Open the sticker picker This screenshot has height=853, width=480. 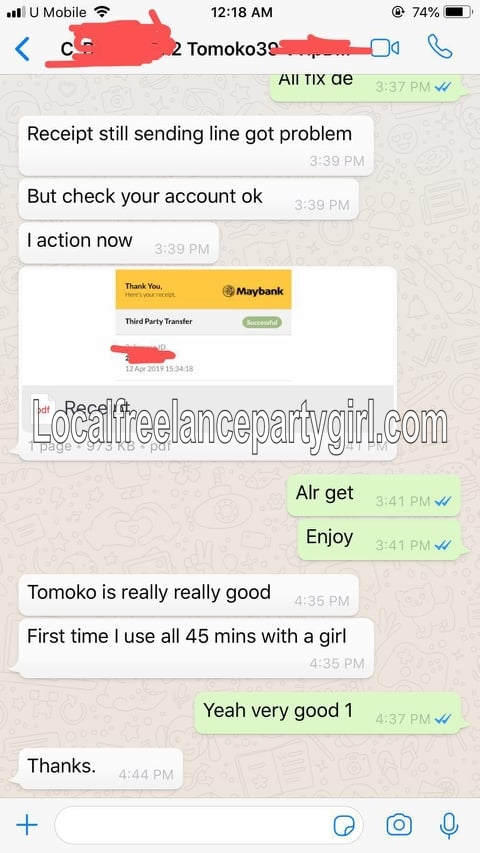[x=344, y=826]
